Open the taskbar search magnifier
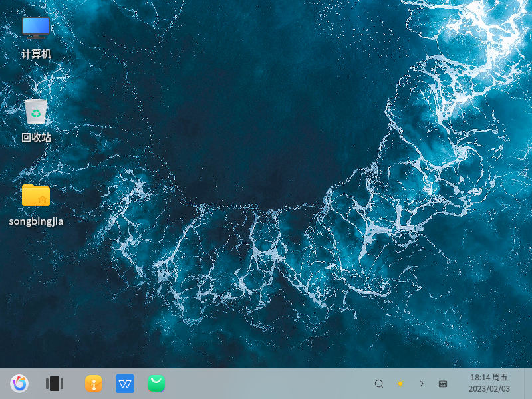This screenshot has width=532, height=399. click(x=379, y=384)
